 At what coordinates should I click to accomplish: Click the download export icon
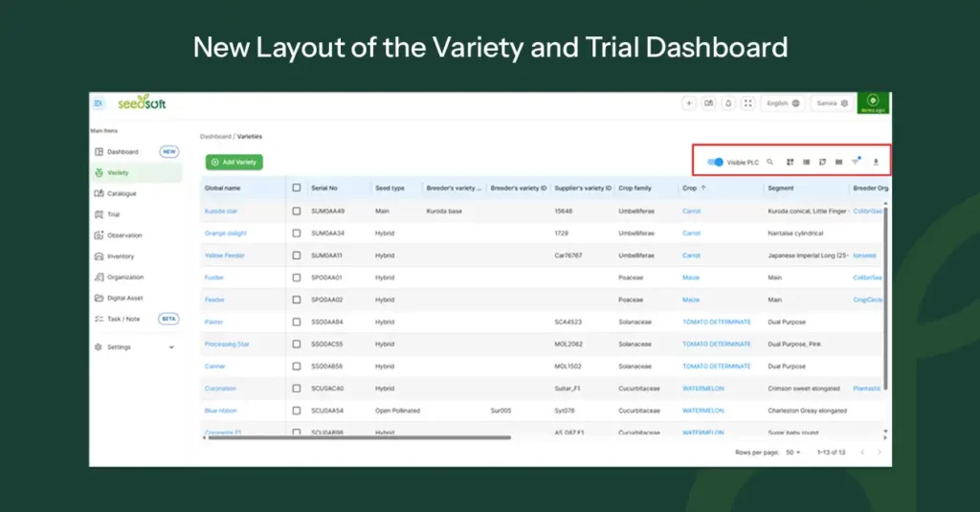click(x=876, y=162)
